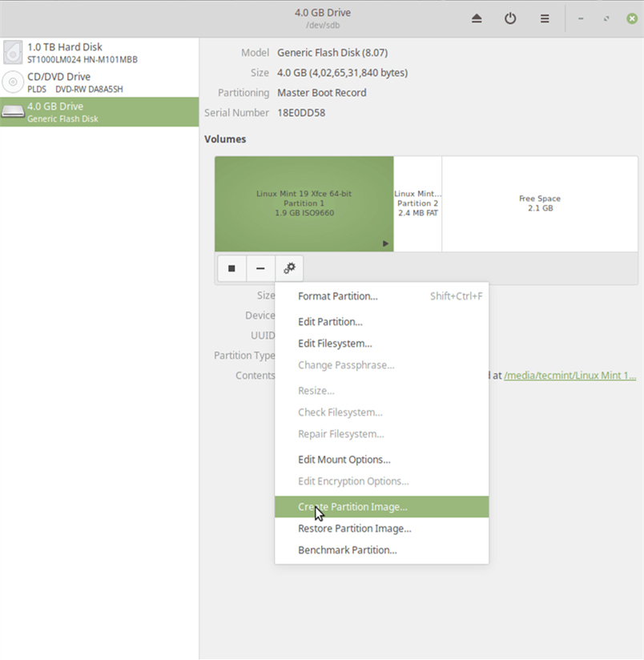
Task: Eject the 4.0 GB drive
Action: coord(477,18)
